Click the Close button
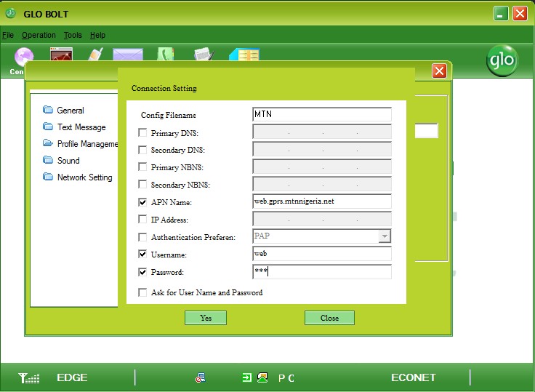This screenshot has width=535, height=392. pyautogui.click(x=329, y=318)
